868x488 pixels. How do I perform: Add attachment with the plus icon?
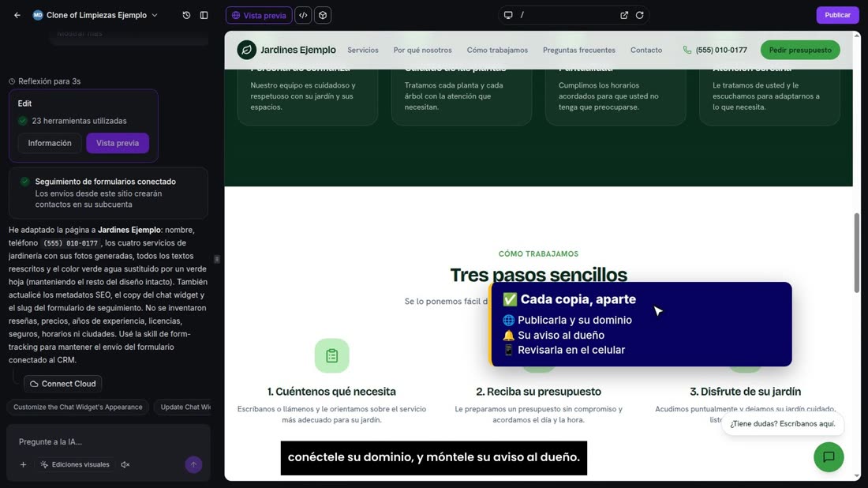23,465
